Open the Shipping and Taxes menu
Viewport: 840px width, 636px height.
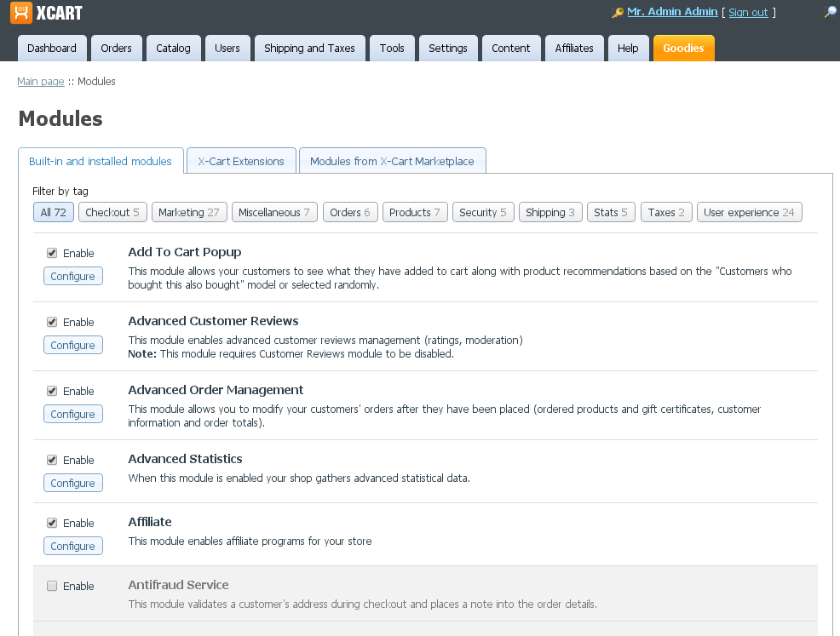click(x=309, y=49)
